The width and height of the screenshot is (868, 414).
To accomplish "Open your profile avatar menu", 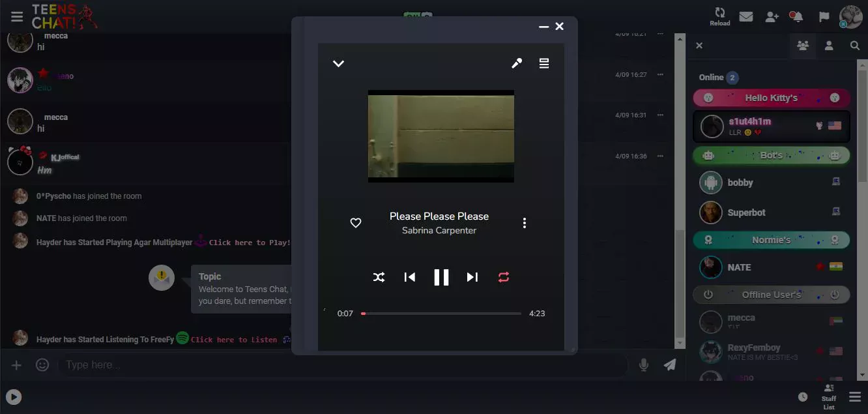I will (x=851, y=16).
